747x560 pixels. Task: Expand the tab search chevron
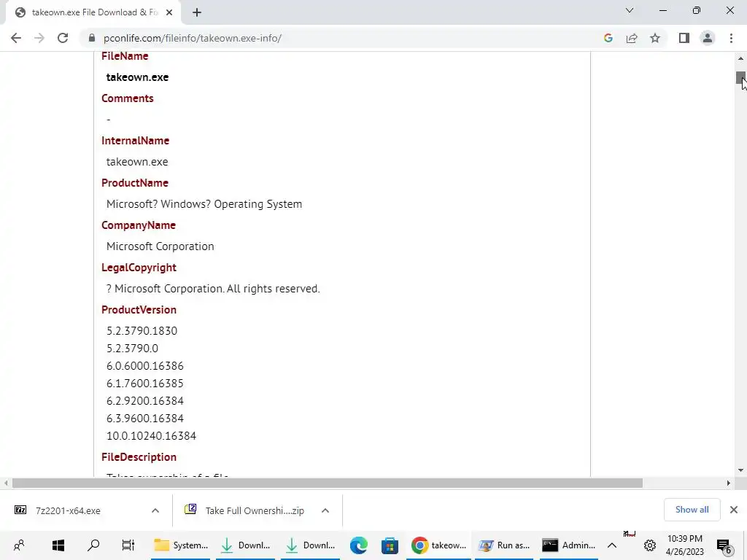[x=630, y=10]
